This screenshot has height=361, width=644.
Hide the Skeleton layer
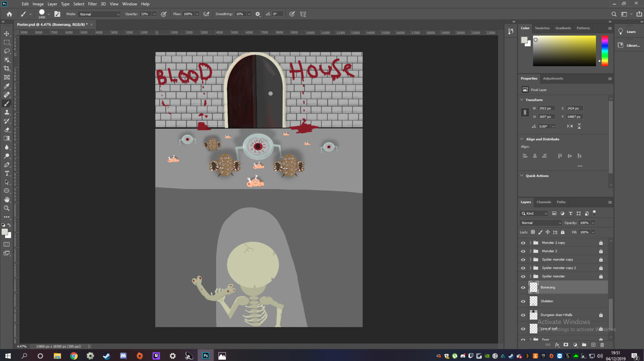(523, 301)
